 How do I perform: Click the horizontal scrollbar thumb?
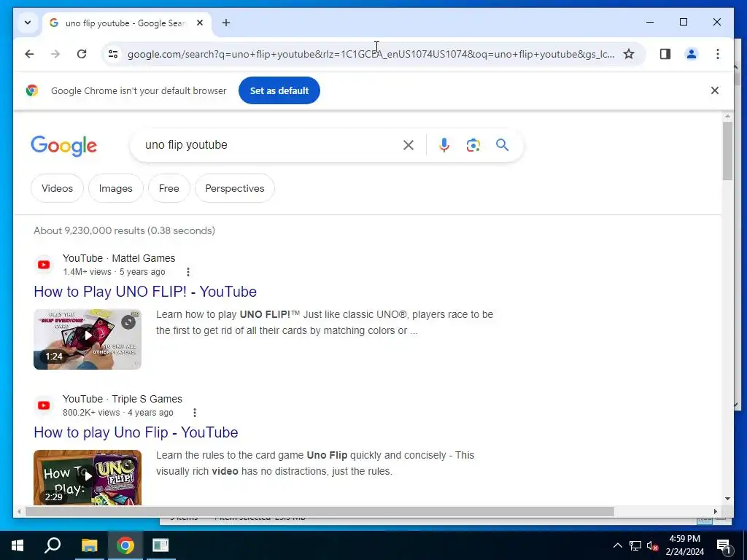point(320,511)
